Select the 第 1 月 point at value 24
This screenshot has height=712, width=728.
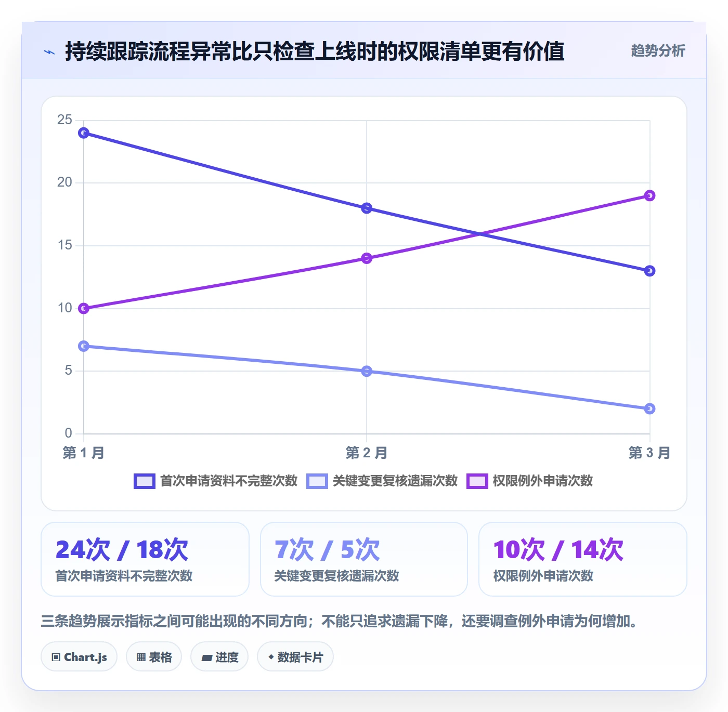point(84,133)
